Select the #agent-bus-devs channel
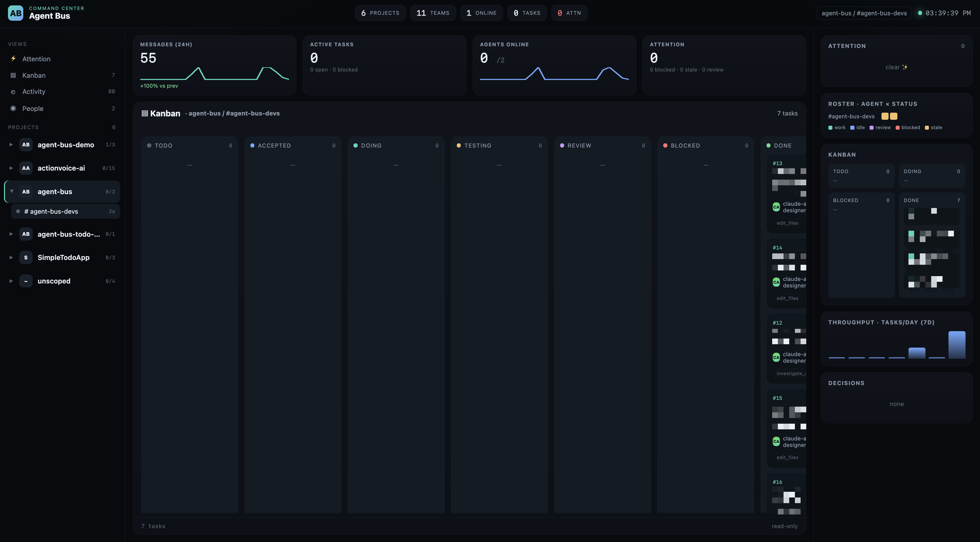980x542 pixels. (x=65, y=211)
